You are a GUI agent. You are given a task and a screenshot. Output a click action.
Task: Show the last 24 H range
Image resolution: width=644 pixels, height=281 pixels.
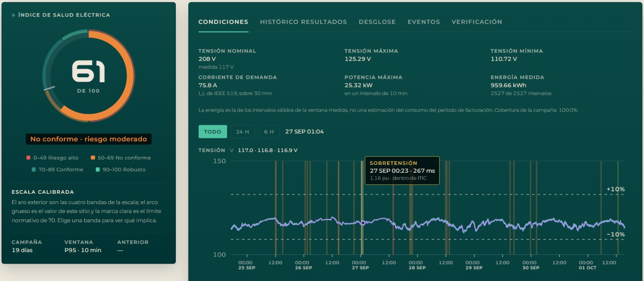pyautogui.click(x=242, y=132)
